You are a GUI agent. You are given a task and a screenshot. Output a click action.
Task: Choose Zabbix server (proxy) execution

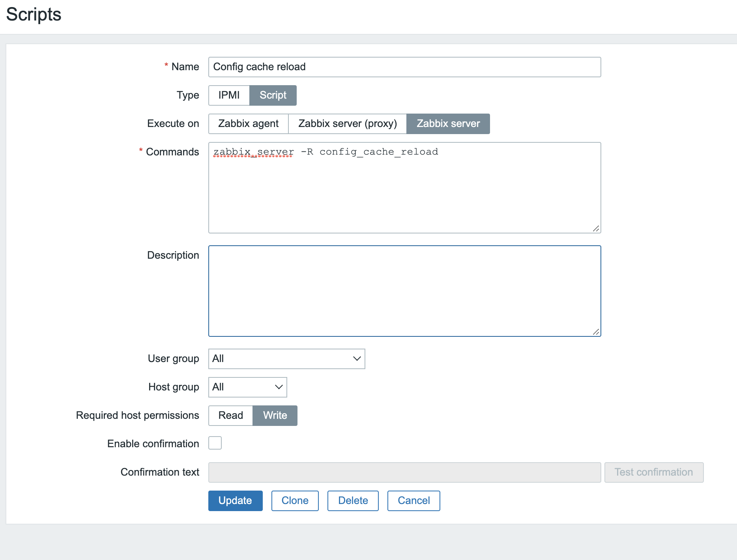(x=348, y=124)
